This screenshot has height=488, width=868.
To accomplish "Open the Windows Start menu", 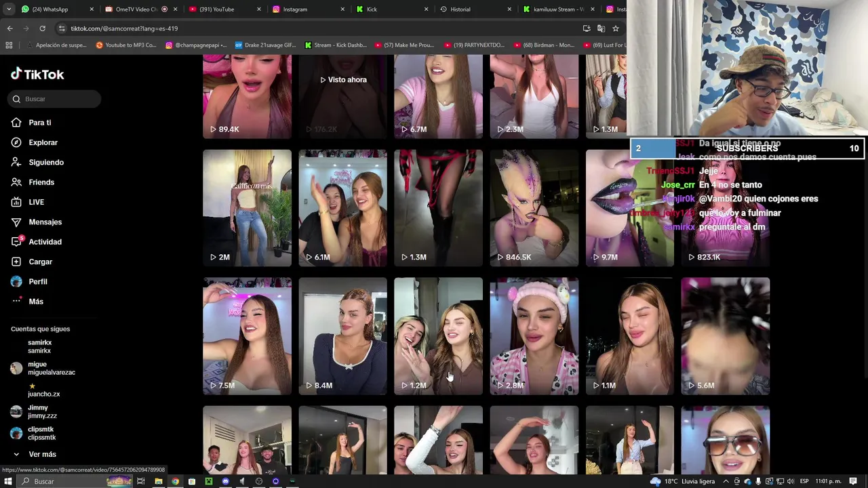I will 7,481.
